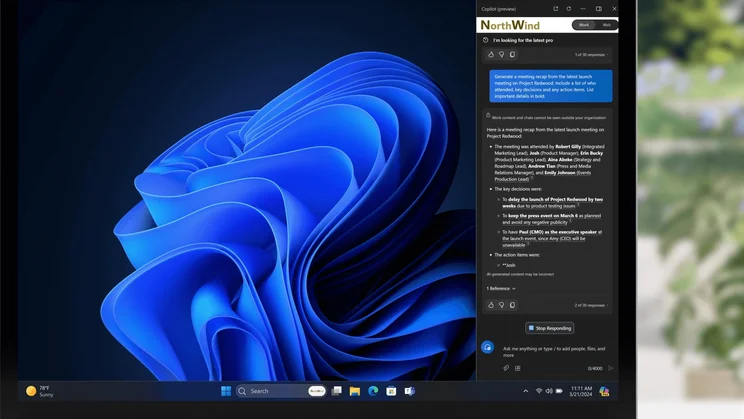Open File Explorer from the taskbar
This screenshot has height=419, width=744.
354,391
